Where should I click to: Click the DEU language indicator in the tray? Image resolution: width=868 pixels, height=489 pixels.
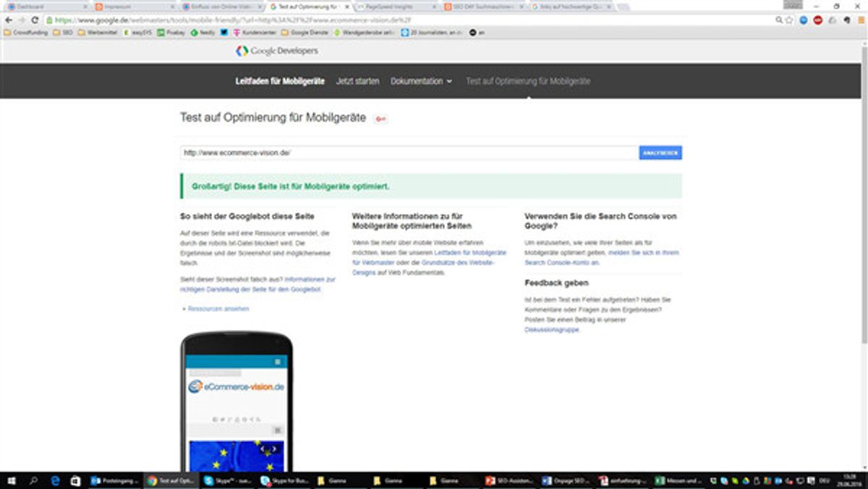tap(823, 480)
